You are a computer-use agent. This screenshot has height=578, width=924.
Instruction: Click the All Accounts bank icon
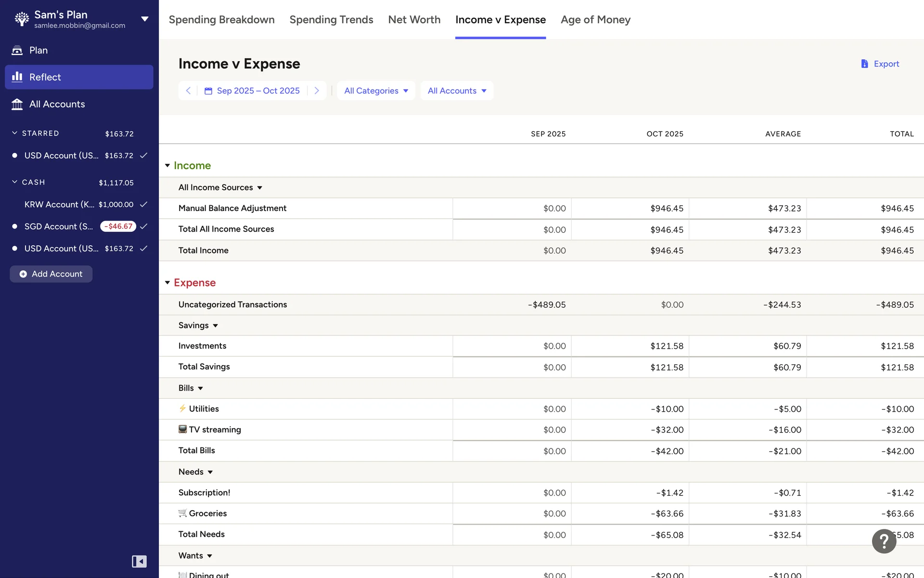click(17, 104)
